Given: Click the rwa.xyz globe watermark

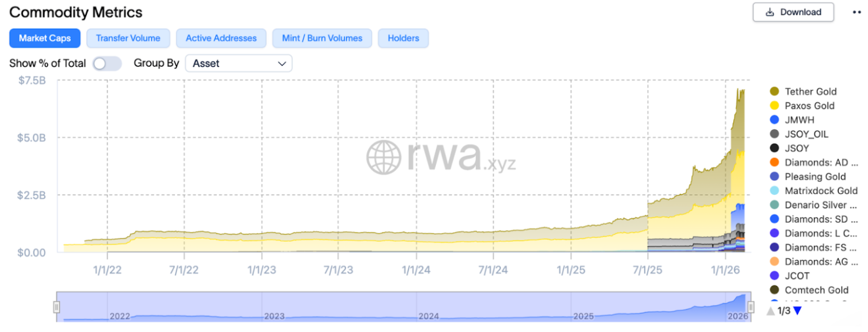Looking at the screenshot, I should click(384, 157).
